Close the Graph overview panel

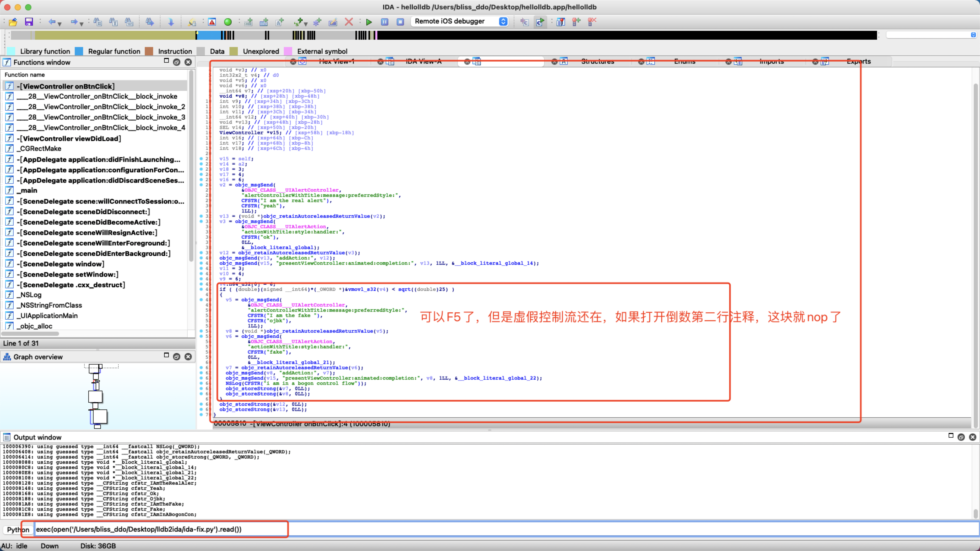[188, 357]
